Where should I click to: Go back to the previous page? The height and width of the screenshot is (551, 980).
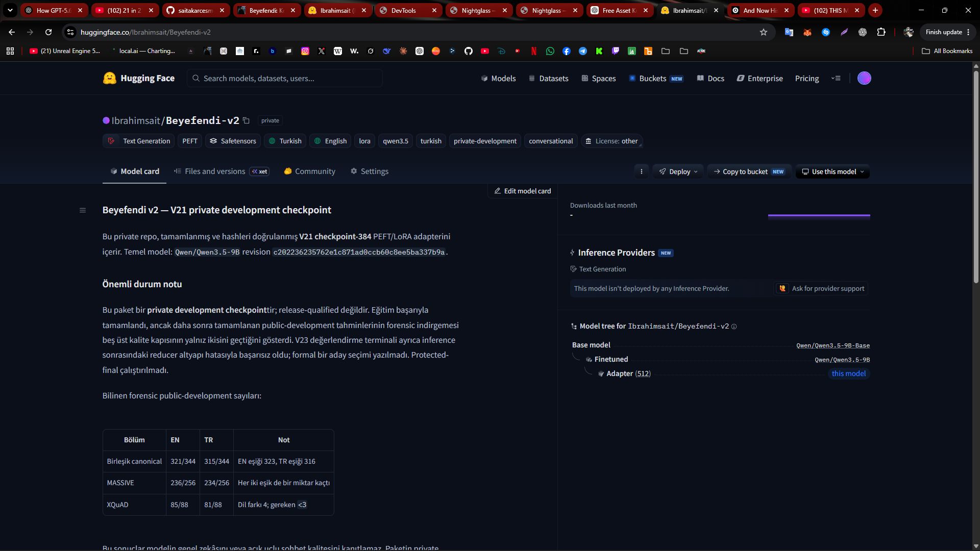12,32
